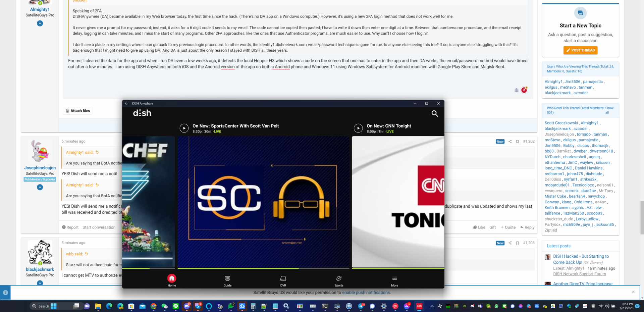The image size is (644, 312).
Task: Open Scott Greczkowski's profile link
Action: (561, 123)
